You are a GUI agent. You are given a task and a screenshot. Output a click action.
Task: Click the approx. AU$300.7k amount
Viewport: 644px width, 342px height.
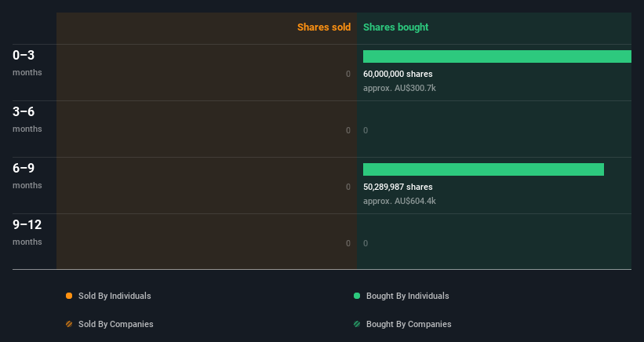(399, 89)
